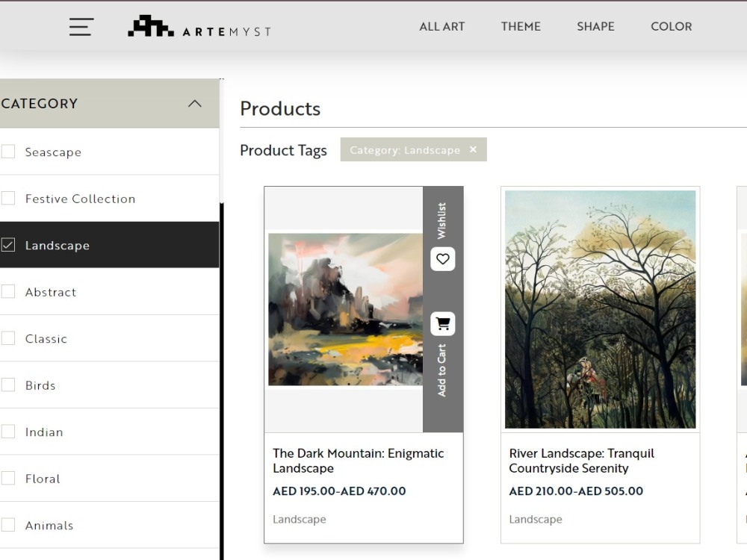Viewport: 747px width, 560px height.
Task: Open the Theme menu
Action: pyautogui.click(x=521, y=27)
